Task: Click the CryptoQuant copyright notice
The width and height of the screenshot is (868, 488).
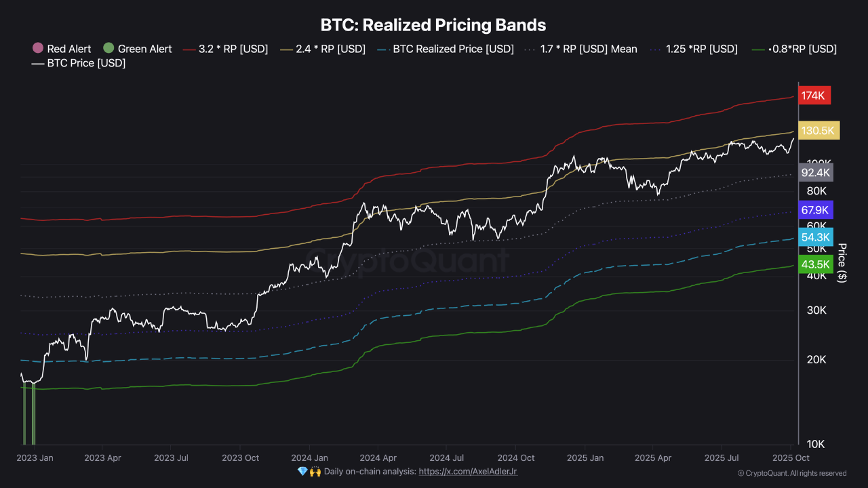Action: point(791,473)
